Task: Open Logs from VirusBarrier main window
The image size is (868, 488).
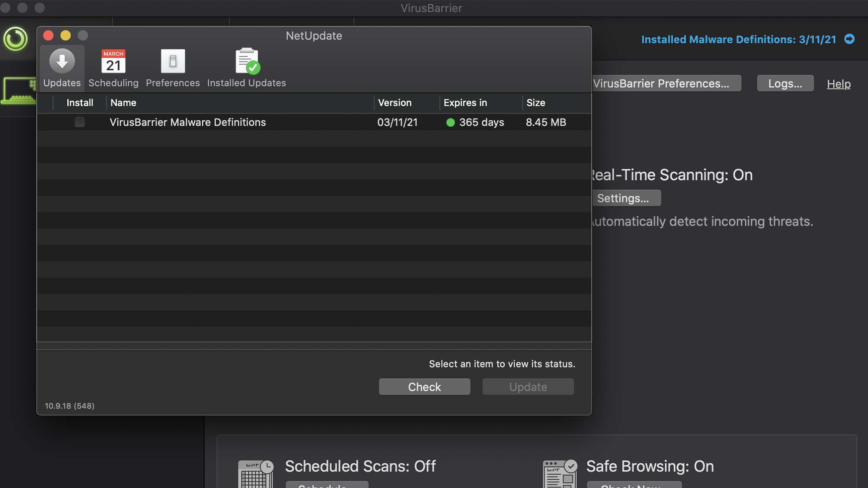Action: (785, 83)
